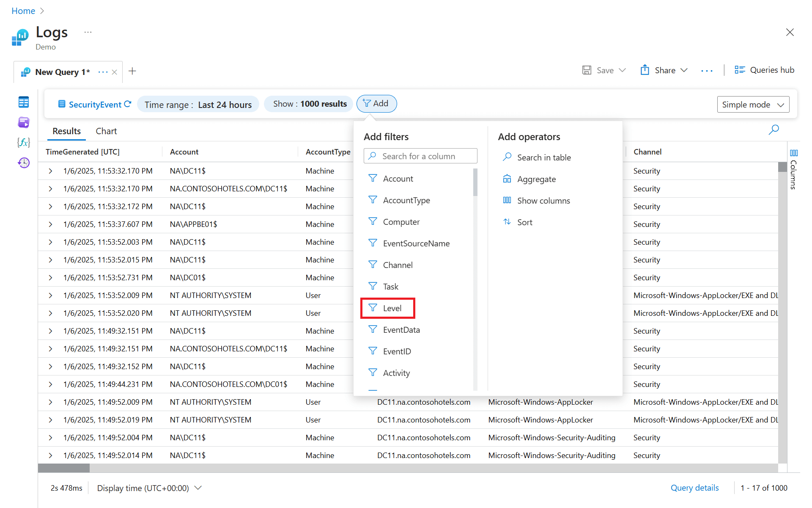Click the horizontal scrollbar thumb
The image size is (812, 508).
[64, 468]
